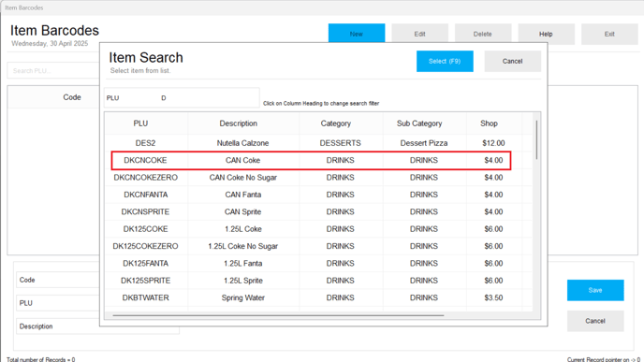The width and height of the screenshot is (644, 362).
Task: Click horizontal scrollbar below item list
Action: (278, 315)
